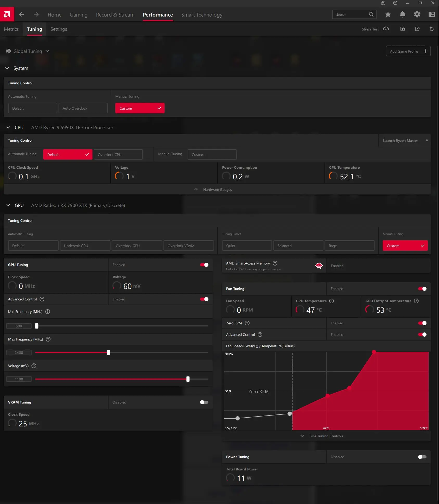Click Add Game Profile button
This screenshot has height=504, width=439.
click(x=408, y=51)
